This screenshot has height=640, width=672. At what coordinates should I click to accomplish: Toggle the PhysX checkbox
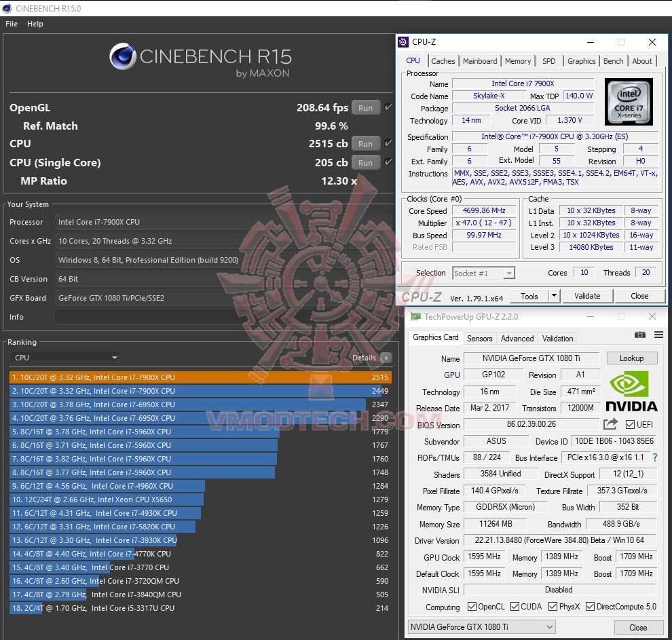click(553, 607)
